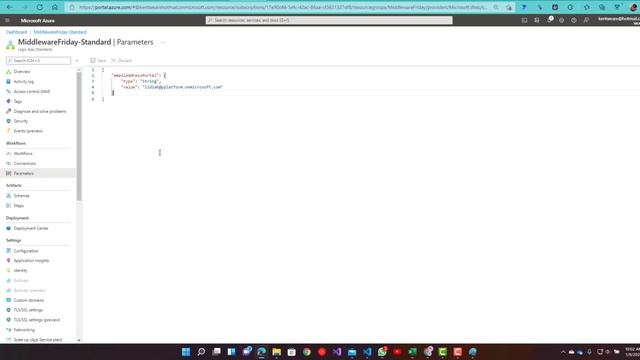Open File Explorer from the taskbar
Image resolution: width=640 pixels, height=360 pixels.
[x=276, y=352]
